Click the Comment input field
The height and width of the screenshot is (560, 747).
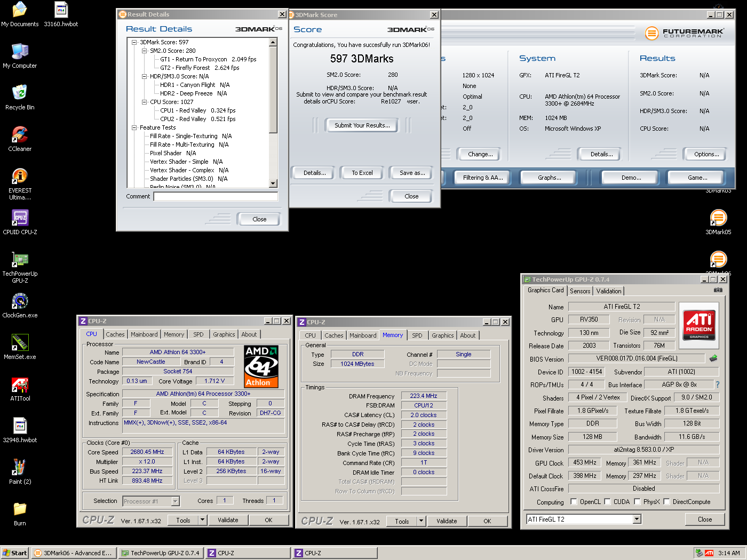[x=216, y=196]
